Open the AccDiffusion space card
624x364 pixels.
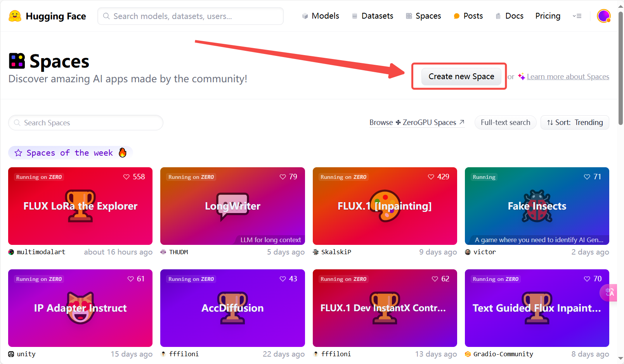(x=232, y=308)
